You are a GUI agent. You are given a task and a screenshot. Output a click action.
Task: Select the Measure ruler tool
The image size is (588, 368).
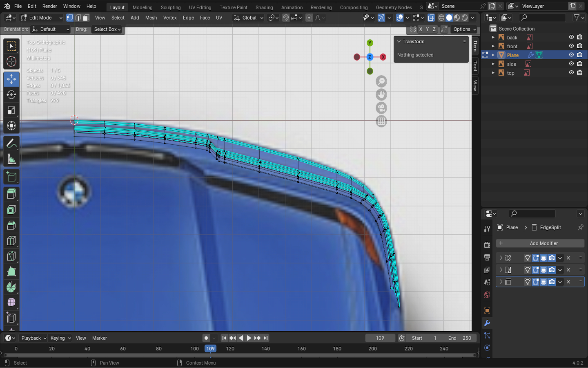coord(11,159)
